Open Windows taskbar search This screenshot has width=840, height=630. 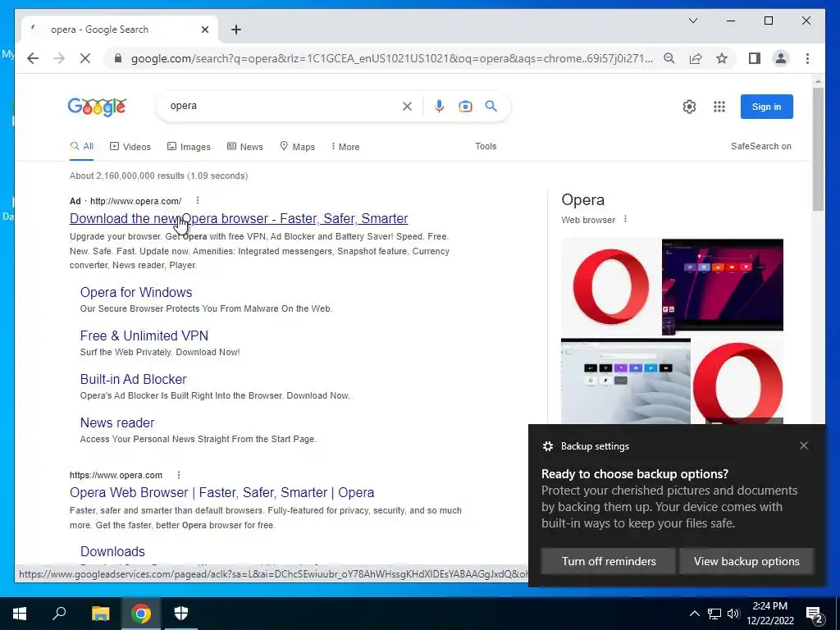click(59, 614)
